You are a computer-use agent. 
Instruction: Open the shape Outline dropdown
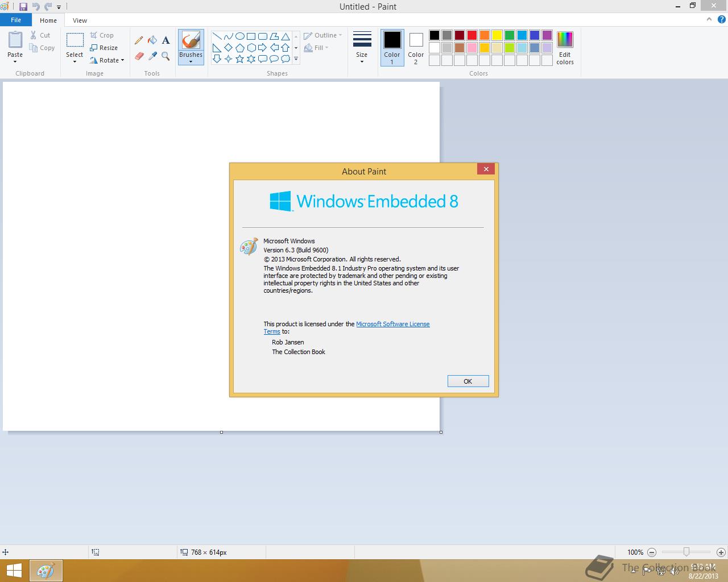(322, 35)
